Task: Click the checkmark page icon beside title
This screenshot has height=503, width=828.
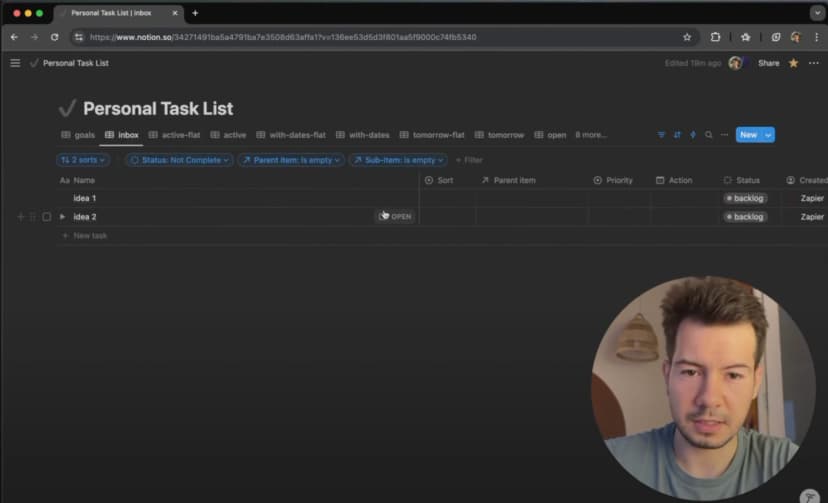Action: click(67, 108)
